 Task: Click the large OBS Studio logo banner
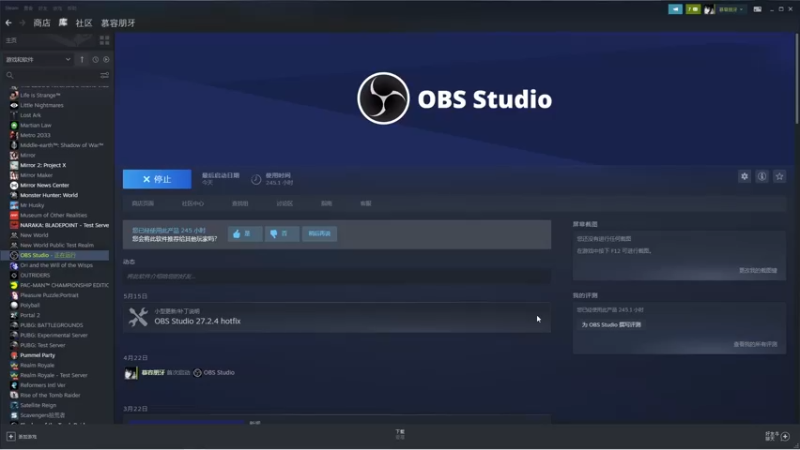click(454, 98)
